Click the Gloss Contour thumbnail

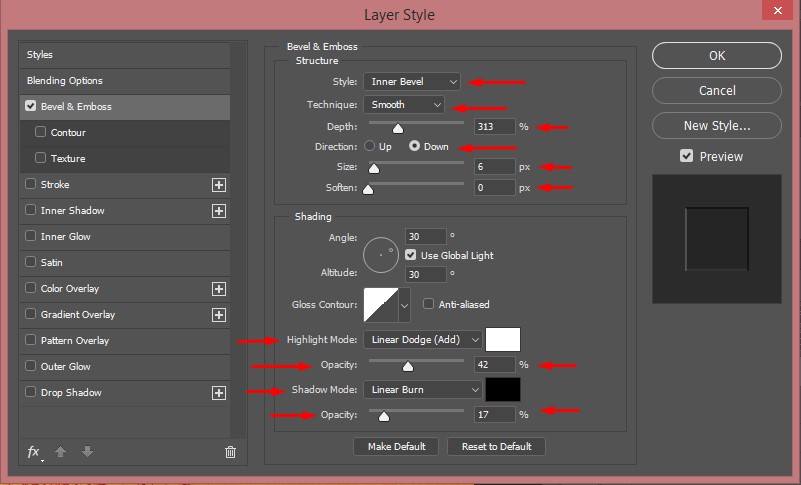coord(381,305)
